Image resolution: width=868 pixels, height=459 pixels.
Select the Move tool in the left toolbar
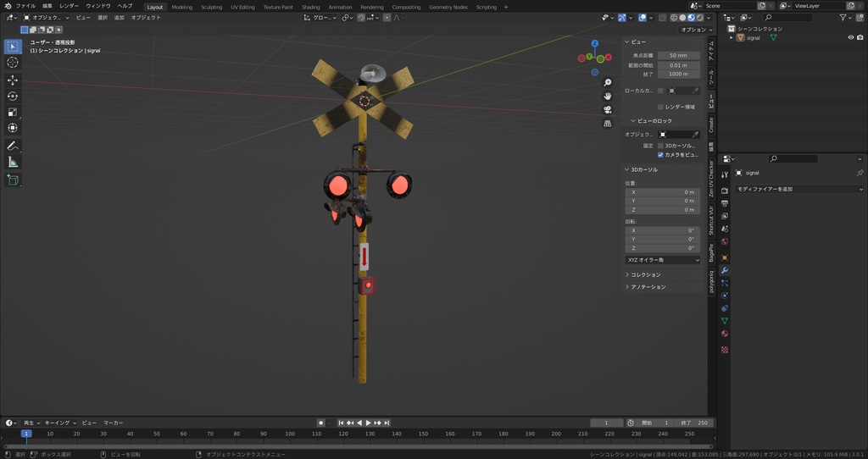pyautogui.click(x=13, y=80)
